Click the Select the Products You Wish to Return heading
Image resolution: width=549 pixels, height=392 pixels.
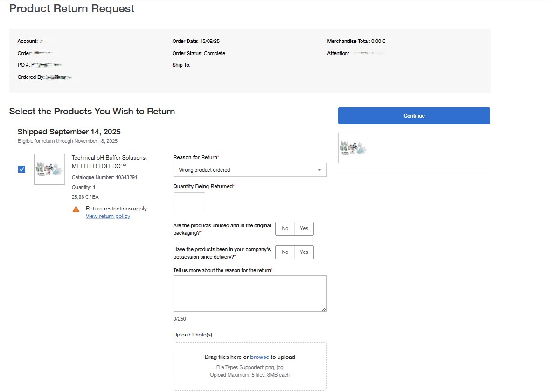[92, 111]
